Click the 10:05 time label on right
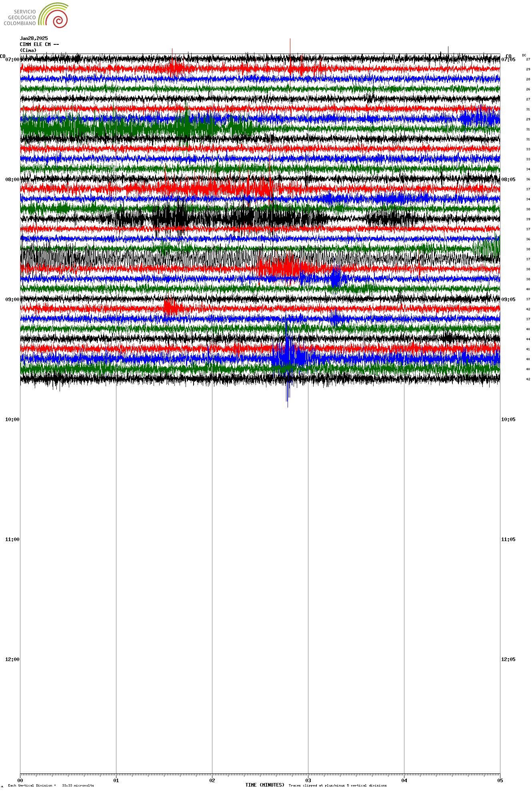Viewport: 532px width, 791px height. (508, 419)
